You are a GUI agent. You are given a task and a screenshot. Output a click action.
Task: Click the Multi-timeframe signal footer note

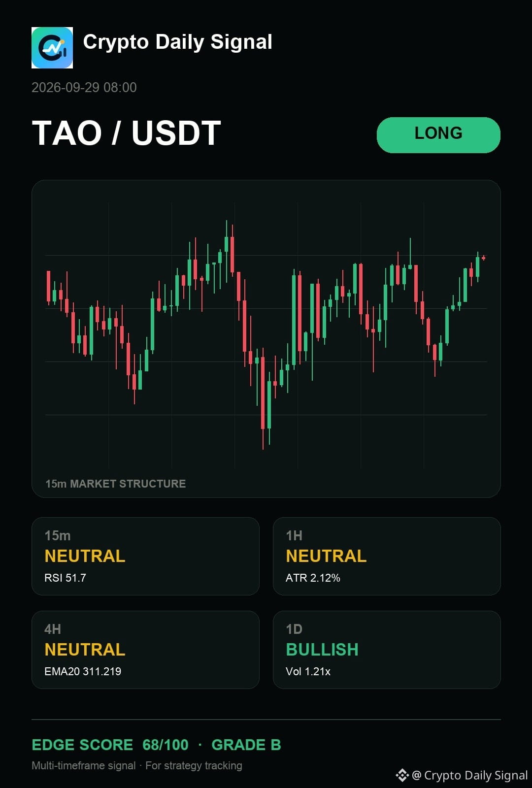point(84,765)
